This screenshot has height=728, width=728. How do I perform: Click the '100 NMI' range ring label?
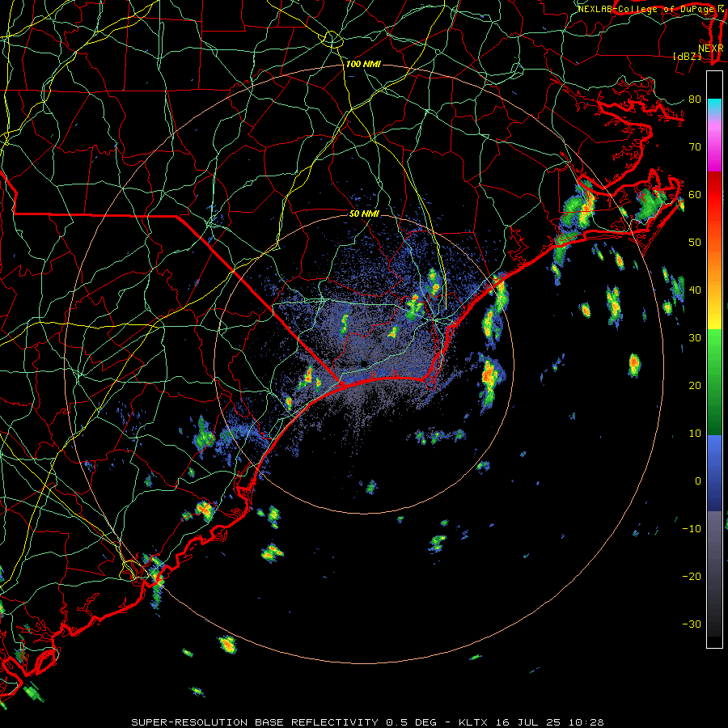pyautogui.click(x=363, y=64)
